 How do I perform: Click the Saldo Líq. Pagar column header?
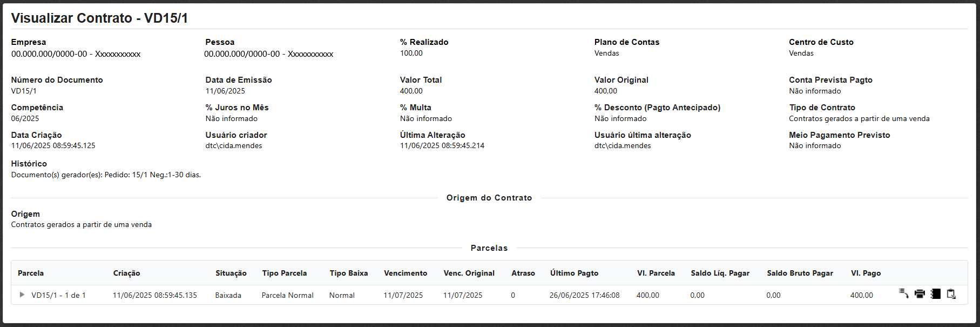(x=720, y=273)
